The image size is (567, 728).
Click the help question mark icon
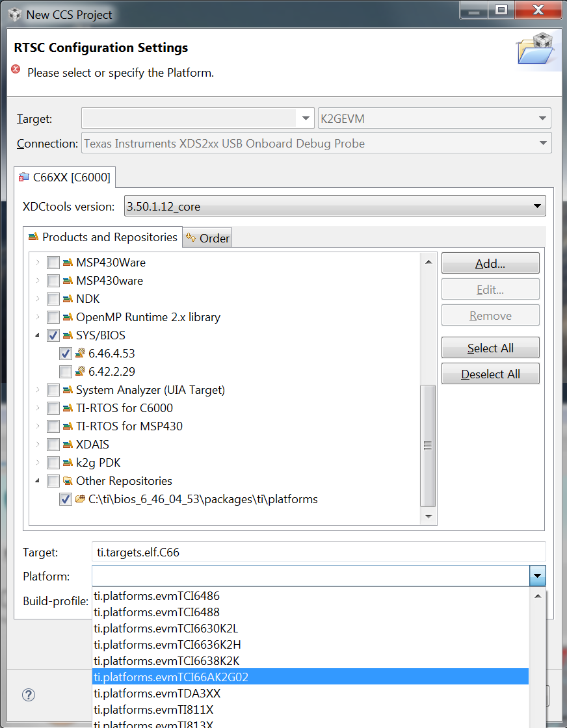pyautogui.click(x=29, y=695)
